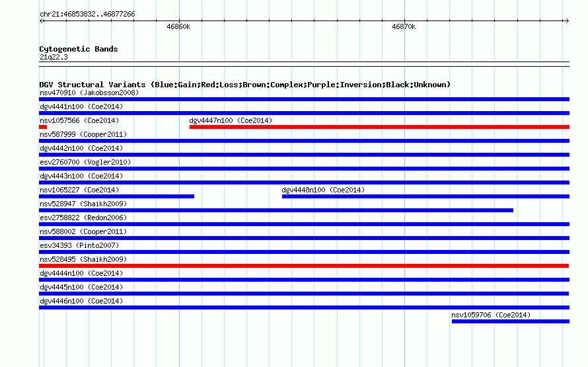This screenshot has width=588, height=367.
Task: Open esv2758822 (Redon2006) label
Action: (x=83, y=218)
